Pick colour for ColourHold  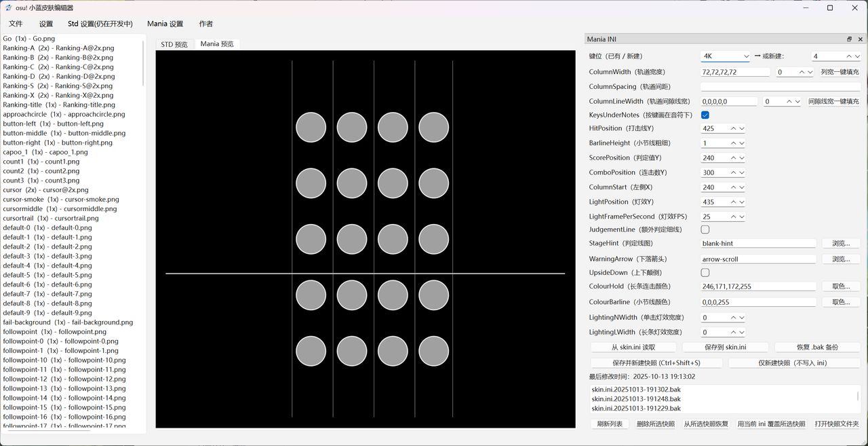pos(841,286)
